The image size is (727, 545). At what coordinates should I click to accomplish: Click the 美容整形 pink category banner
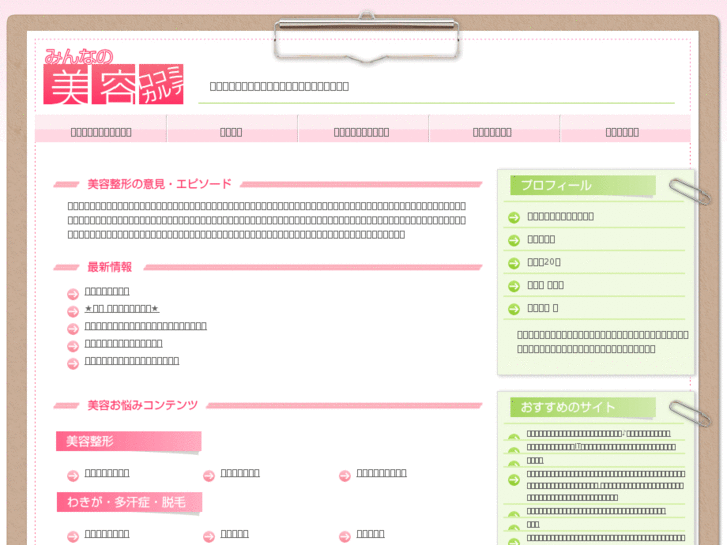[128, 441]
